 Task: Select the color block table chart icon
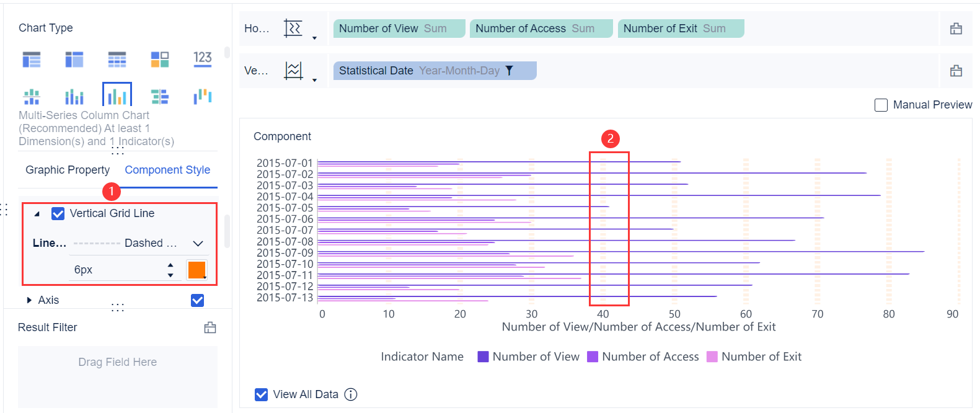pos(160,59)
